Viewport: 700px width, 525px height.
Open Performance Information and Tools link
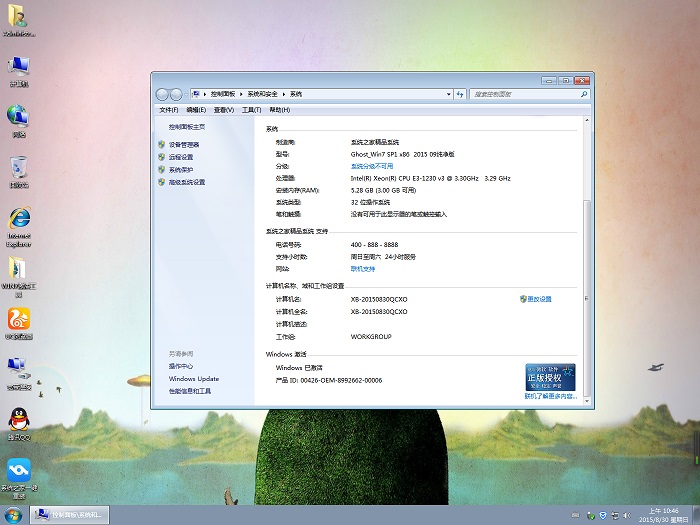coord(190,391)
